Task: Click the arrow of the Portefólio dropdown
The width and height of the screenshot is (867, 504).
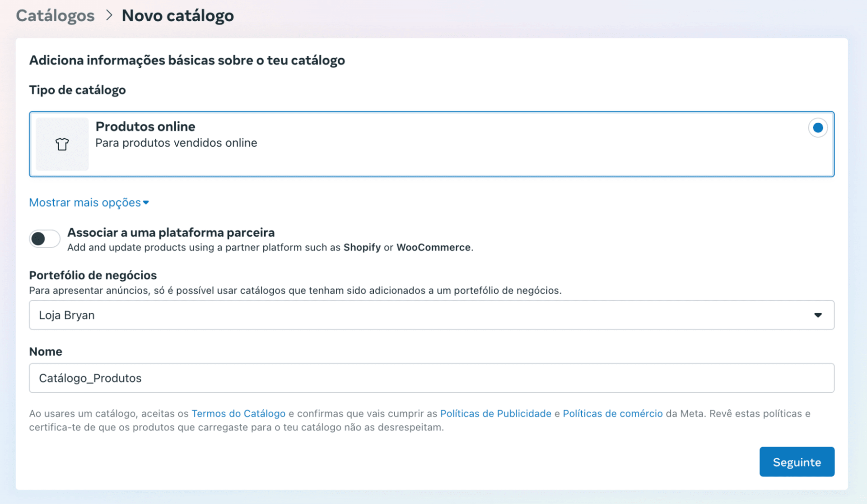Action: click(x=818, y=315)
